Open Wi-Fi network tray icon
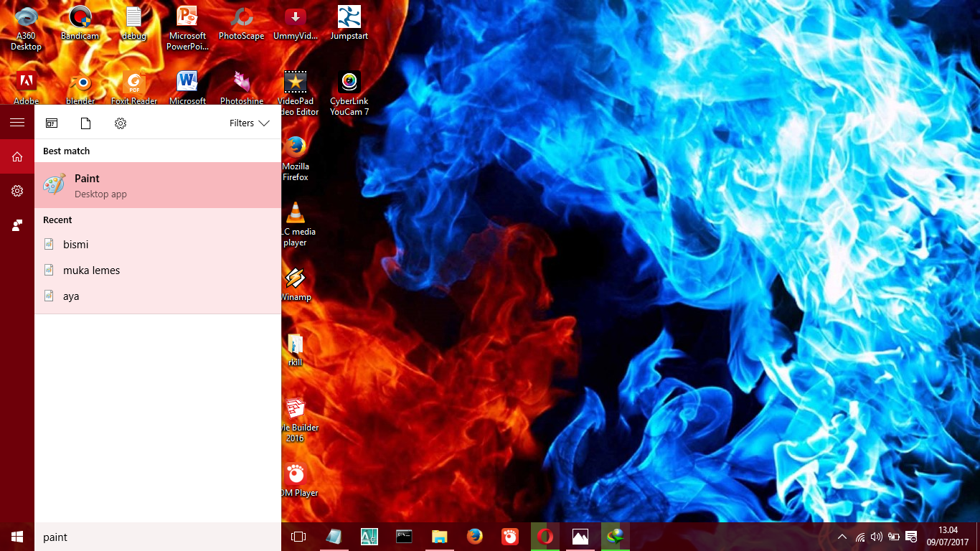The width and height of the screenshot is (980, 551). point(859,537)
